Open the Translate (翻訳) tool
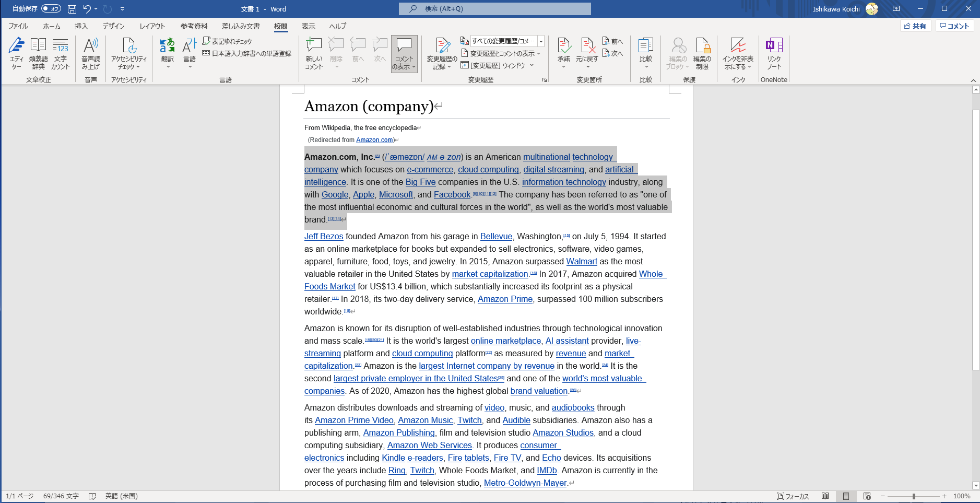Viewport: 980px width, 503px height. [x=168, y=53]
